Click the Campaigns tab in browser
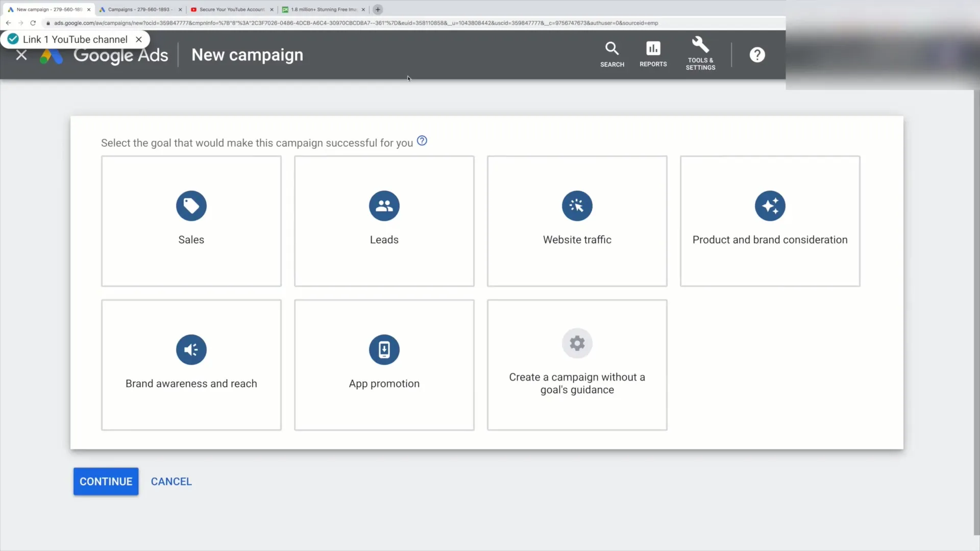This screenshot has width=980, height=551. tap(137, 9)
